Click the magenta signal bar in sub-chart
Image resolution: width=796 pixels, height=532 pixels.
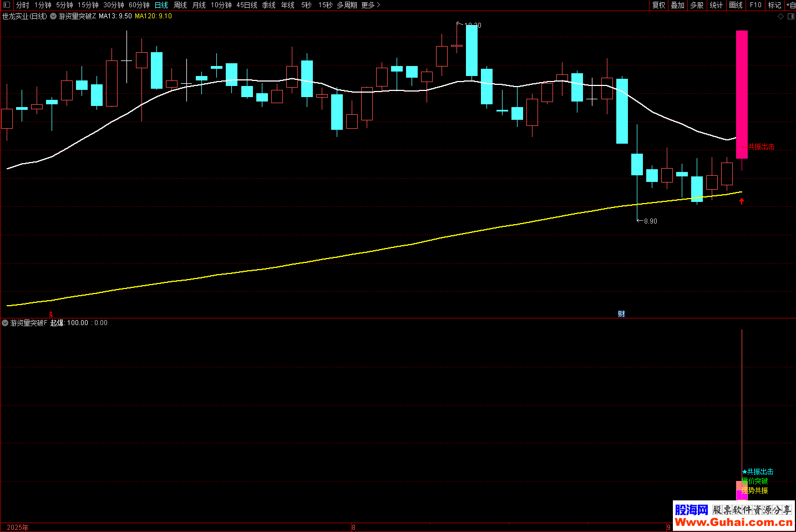point(742,495)
